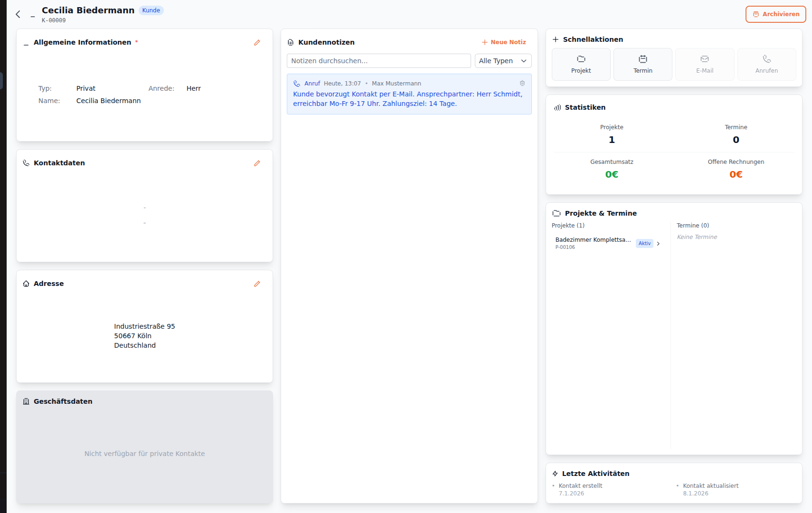Click the Kontaktdaten edit pencil icon
The height and width of the screenshot is (513, 812).
pyautogui.click(x=257, y=163)
